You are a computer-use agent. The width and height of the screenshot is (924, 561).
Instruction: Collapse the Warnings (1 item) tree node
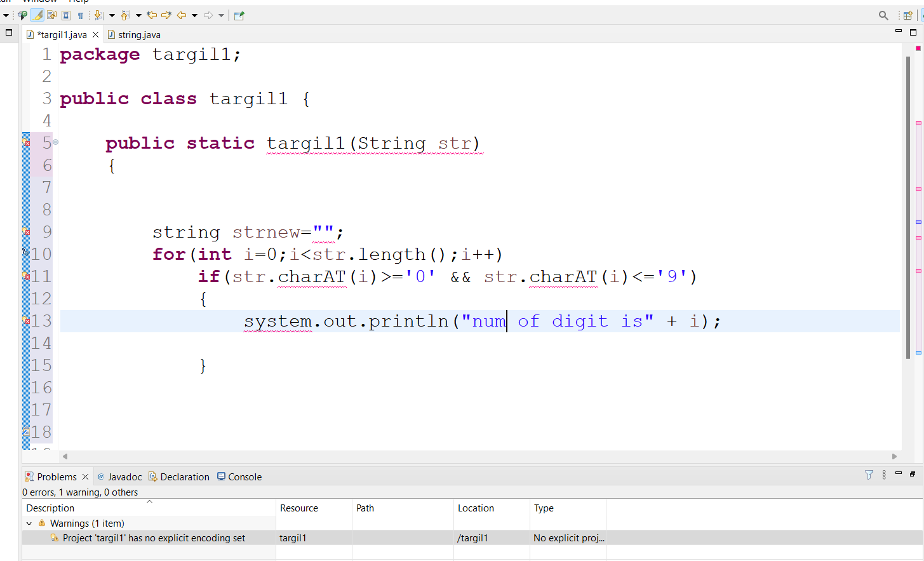pyautogui.click(x=29, y=524)
